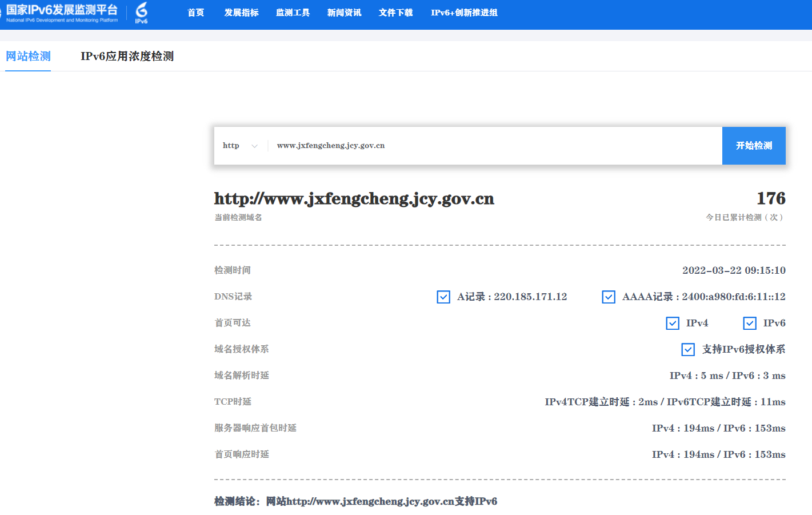Viewport: 812px width, 515px height.
Task: Click the domain input field with www.jxfengcheng.jcy.gov.cn
Action: point(496,146)
